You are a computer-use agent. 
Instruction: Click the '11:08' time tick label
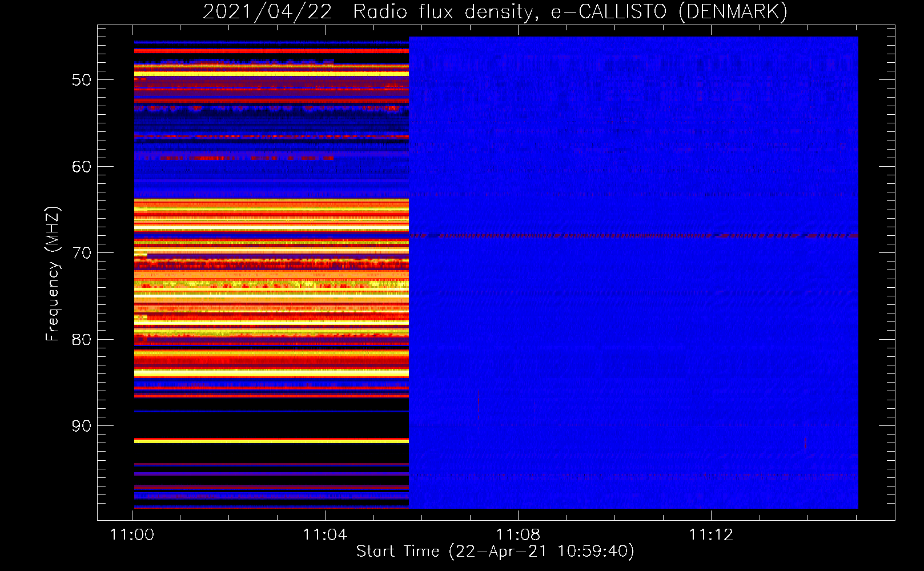click(x=518, y=534)
